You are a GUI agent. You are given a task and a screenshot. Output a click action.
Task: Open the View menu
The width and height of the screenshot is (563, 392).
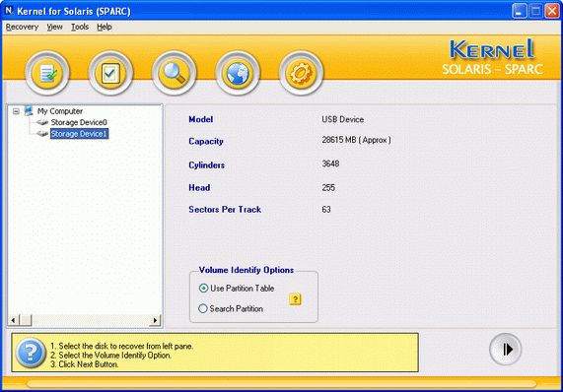click(x=54, y=27)
